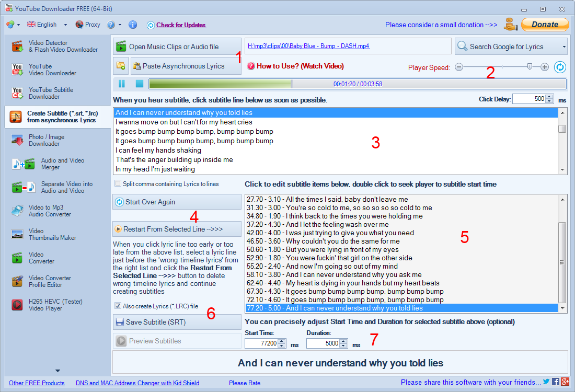The height and width of the screenshot is (392, 575).
Task: Click the donation coins icon
Action: pyautogui.click(x=511, y=25)
